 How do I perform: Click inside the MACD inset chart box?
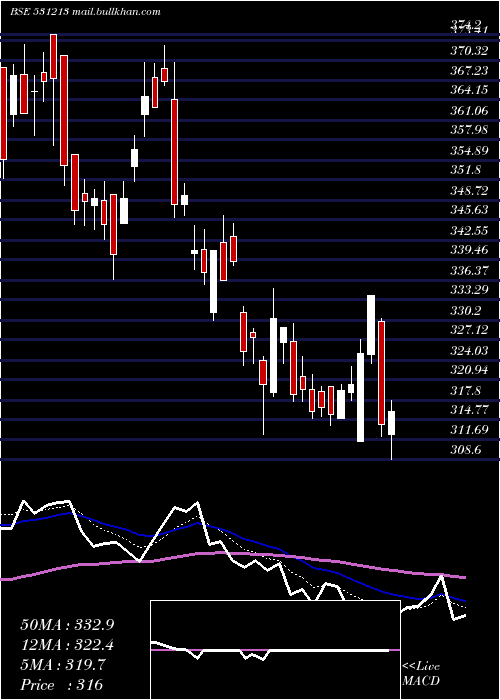(x=275, y=650)
